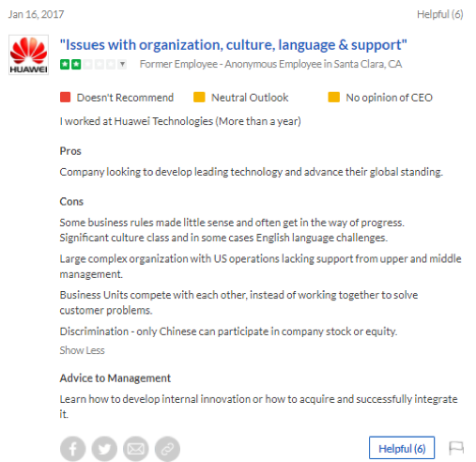The width and height of the screenshot is (476, 462).
Task: Share review on Facebook icon
Action: 72,449
